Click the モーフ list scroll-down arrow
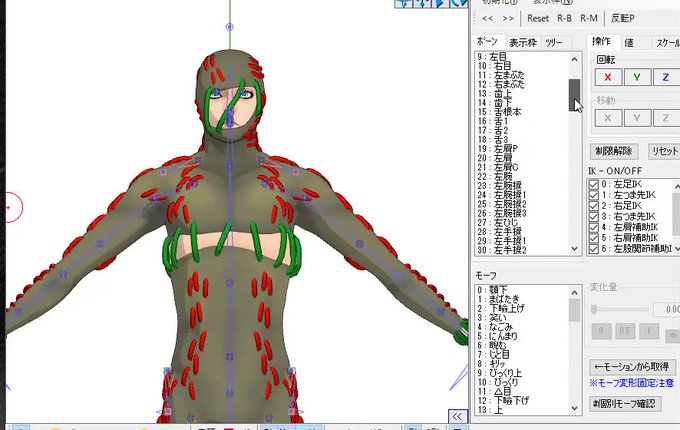The width and height of the screenshot is (680, 430). [575, 408]
